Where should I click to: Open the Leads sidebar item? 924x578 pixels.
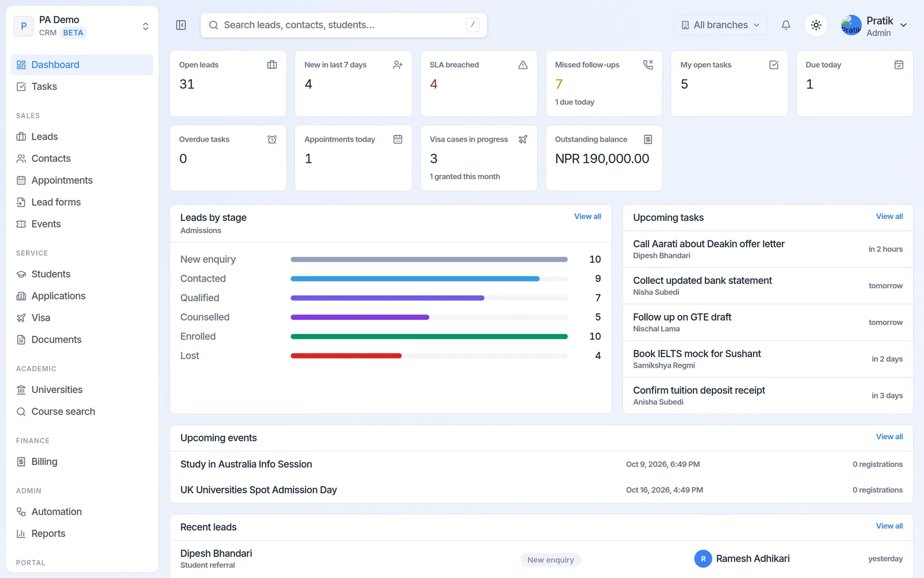(82, 136)
